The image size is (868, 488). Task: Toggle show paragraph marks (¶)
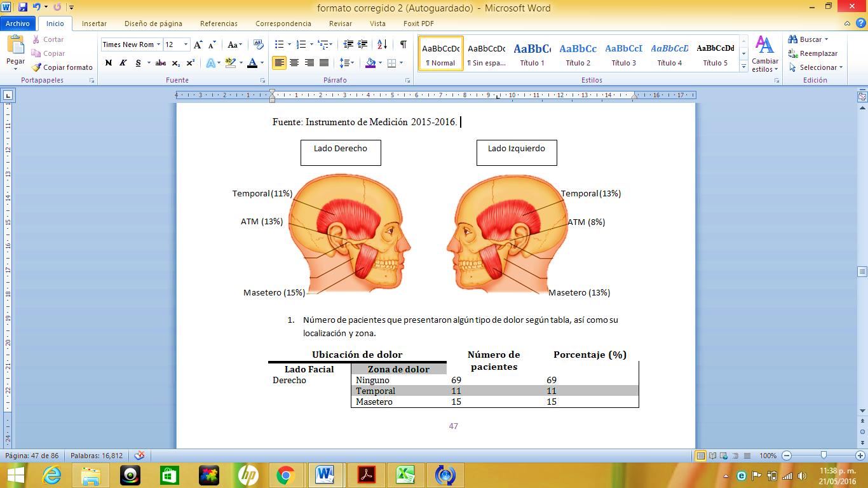click(403, 44)
